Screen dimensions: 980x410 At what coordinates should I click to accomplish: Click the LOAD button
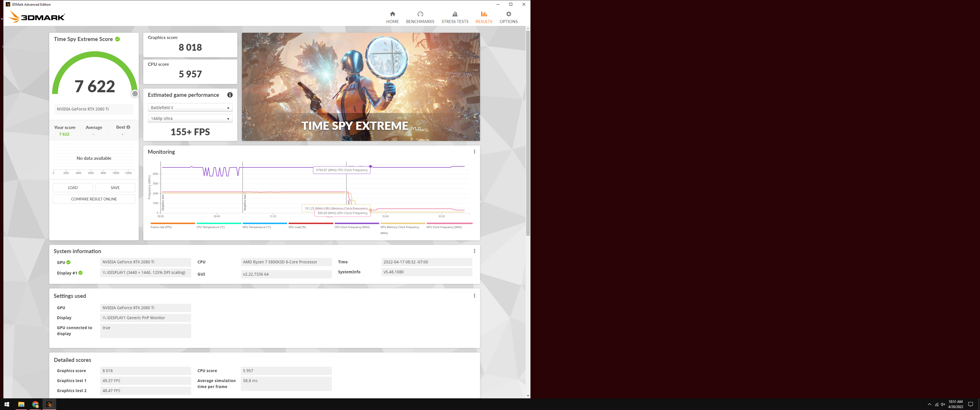click(x=73, y=188)
